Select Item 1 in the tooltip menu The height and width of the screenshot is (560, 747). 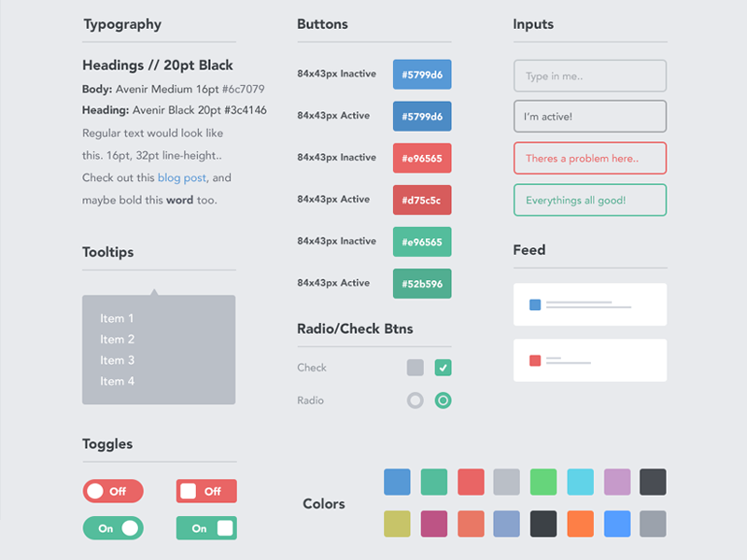point(118,318)
